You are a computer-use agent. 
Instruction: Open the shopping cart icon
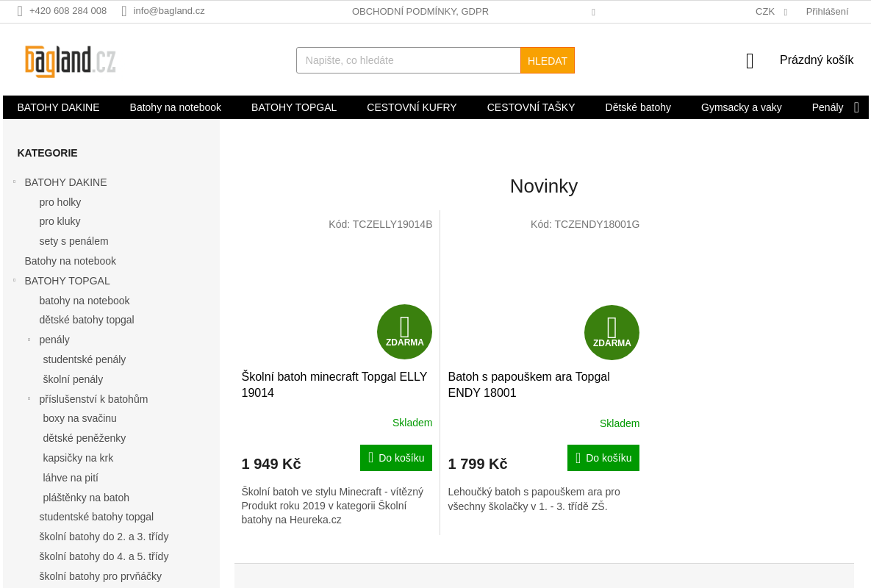(750, 61)
